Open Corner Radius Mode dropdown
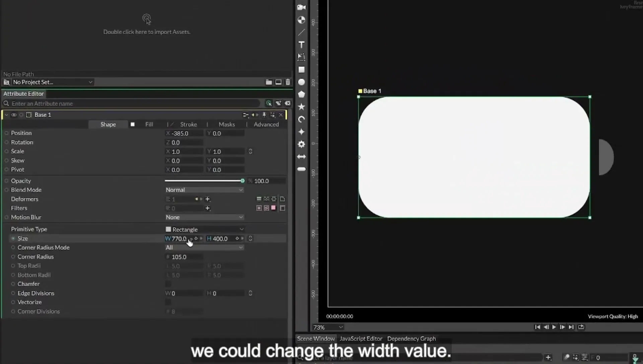643x364 pixels. coord(204,248)
